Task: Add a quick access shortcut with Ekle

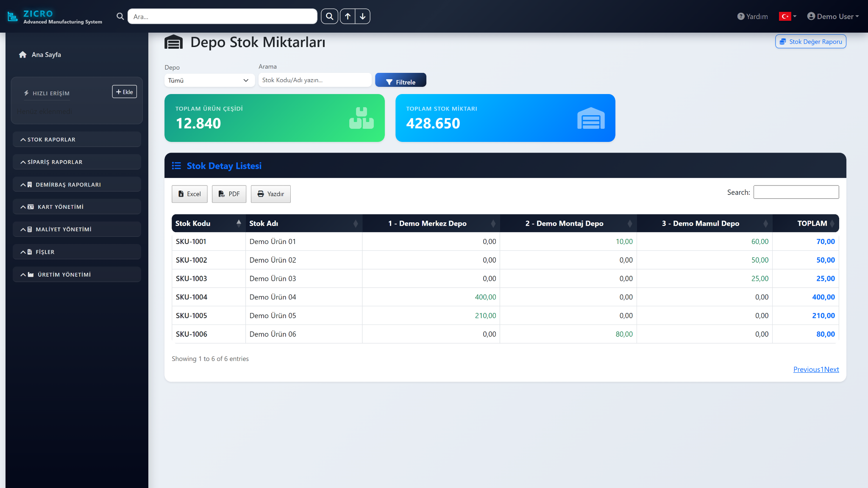Action: pyautogui.click(x=124, y=92)
